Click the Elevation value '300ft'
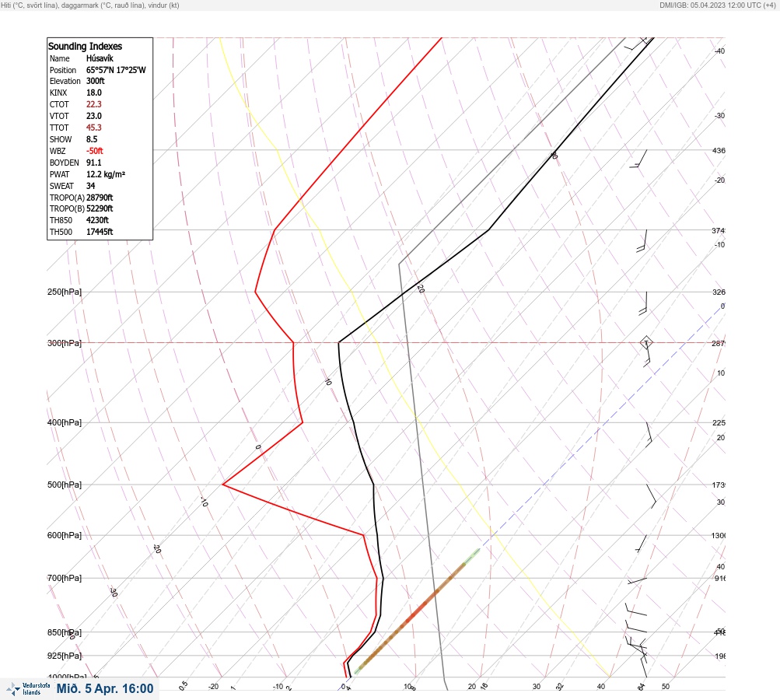Screen dimensions: 780x700 [95, 81]
